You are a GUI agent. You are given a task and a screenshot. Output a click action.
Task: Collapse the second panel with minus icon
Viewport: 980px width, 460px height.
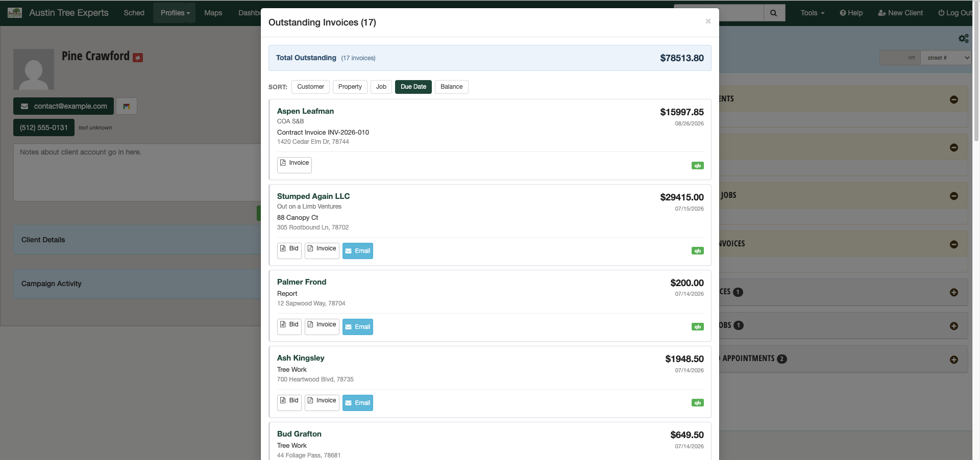coord(953,147)
